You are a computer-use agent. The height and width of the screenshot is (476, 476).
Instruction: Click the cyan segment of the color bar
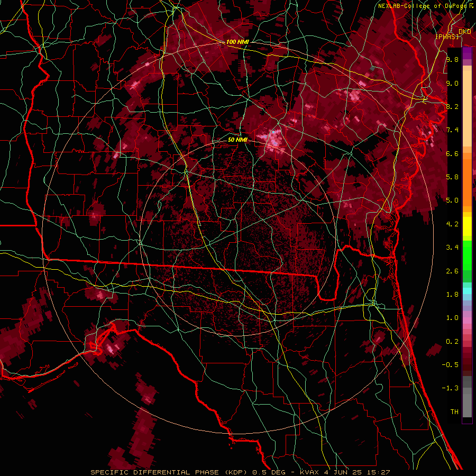467,291
